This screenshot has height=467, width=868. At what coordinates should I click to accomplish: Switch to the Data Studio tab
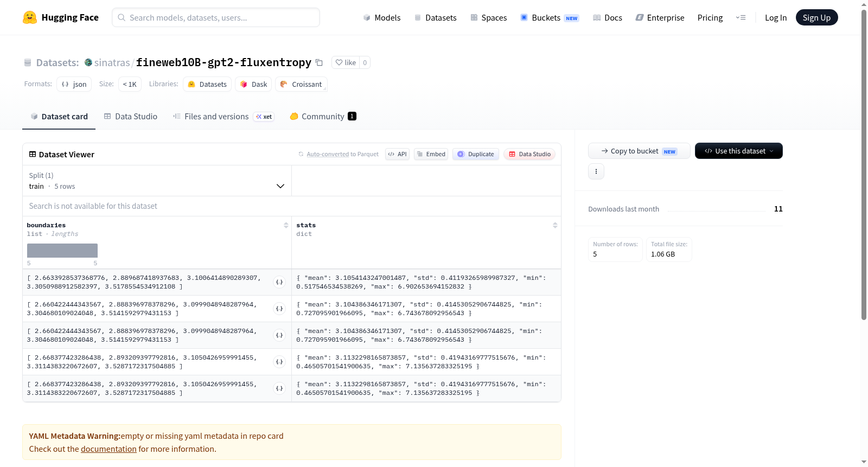(131, 117)
